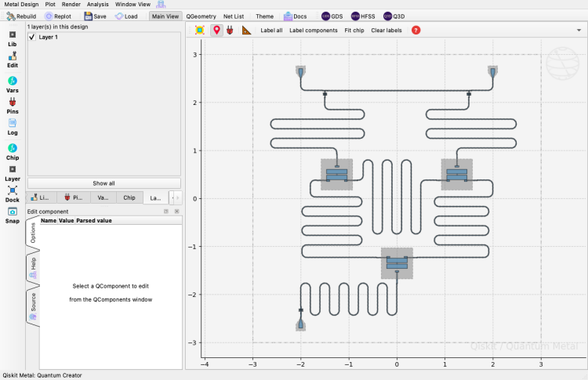
Task: Open the Theme option
Action: coord(264,16)
